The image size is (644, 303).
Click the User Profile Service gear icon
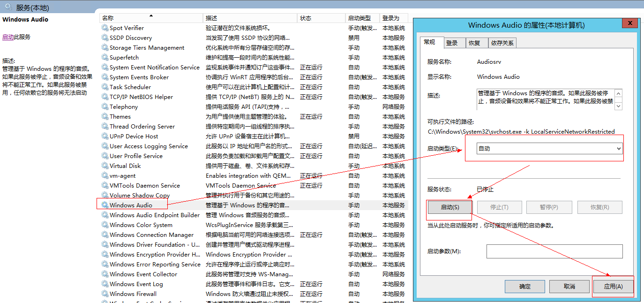[105, 156]
